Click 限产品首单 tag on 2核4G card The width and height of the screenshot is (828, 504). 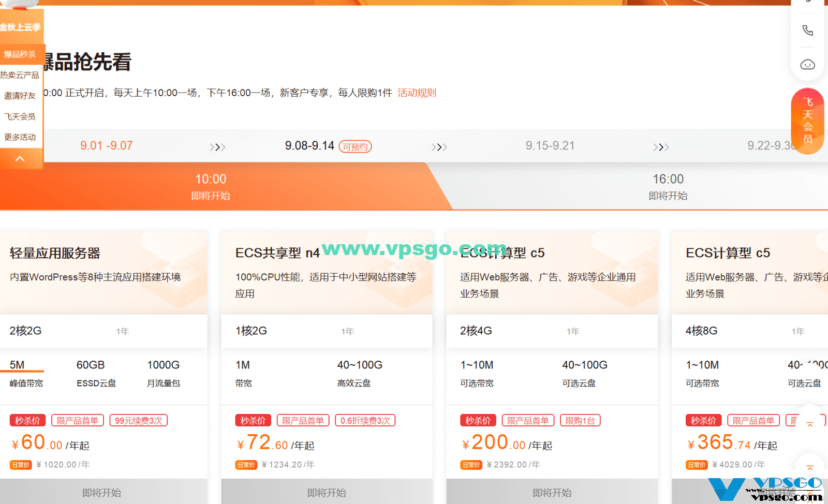(x=528, y=421)
